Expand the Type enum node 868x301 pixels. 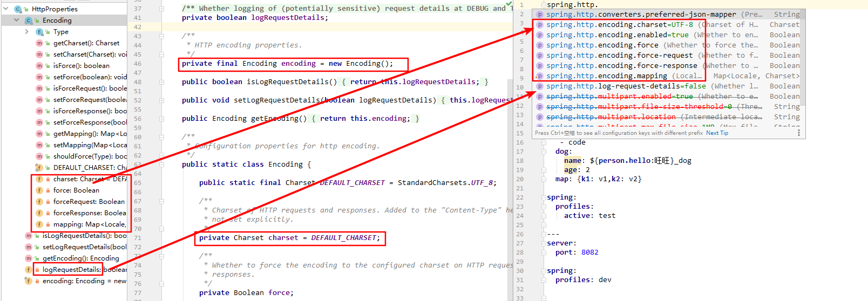coord(27,32)
